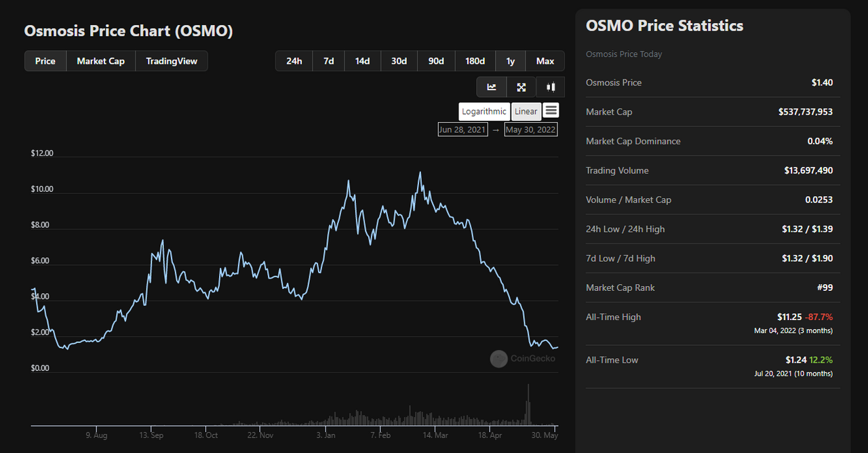
Task: Click the 24h Low / 24h High label
Action: click(x=625, y=229)
